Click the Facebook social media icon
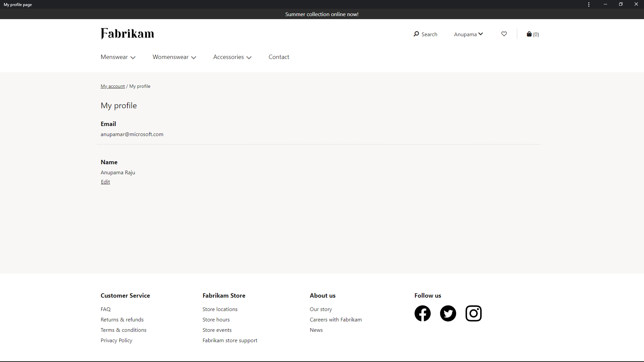This screenshot has height=362, width=644. click(x=423, y=313)
